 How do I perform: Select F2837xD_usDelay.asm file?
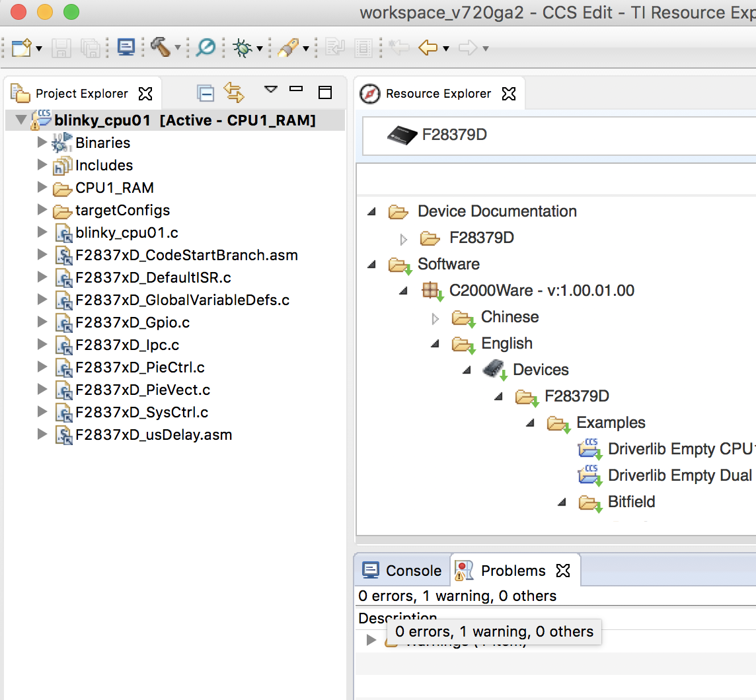(x=154, y=435)
